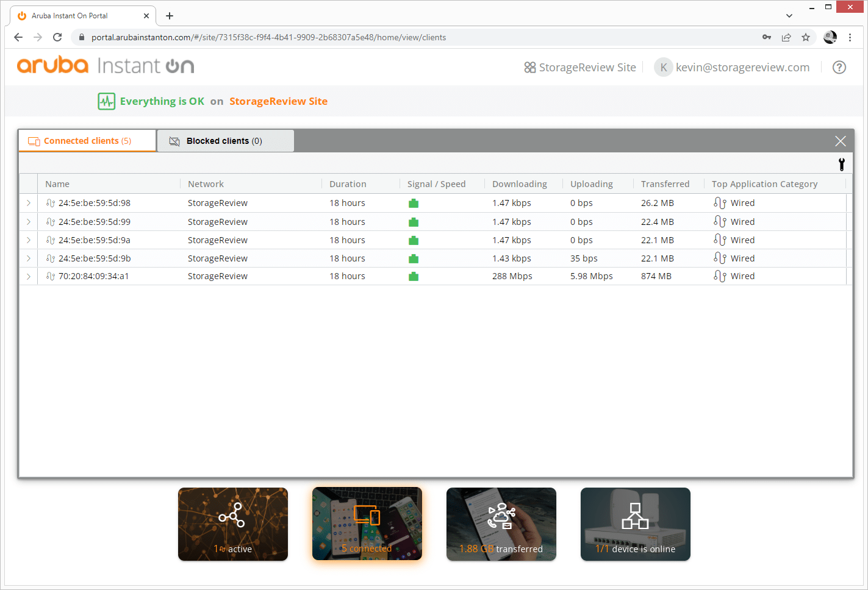Sort by Transferred column header
The height and width of the screenshot is (590, 868).
[x=665, y=184]
